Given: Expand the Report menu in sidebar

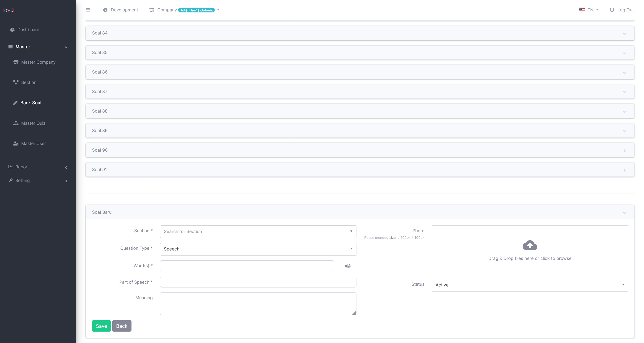Looking at the screenshot, I should (22, 167).
